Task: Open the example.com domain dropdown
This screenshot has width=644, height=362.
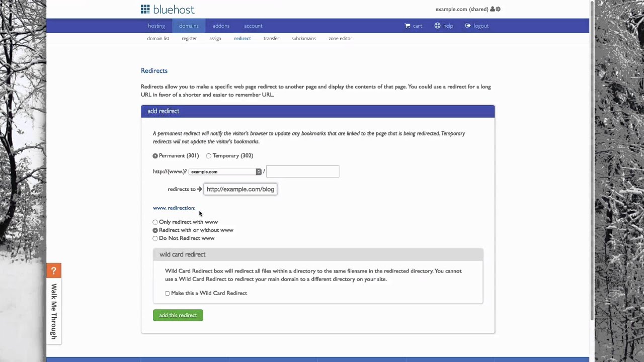Action: [x=225, y=171]
